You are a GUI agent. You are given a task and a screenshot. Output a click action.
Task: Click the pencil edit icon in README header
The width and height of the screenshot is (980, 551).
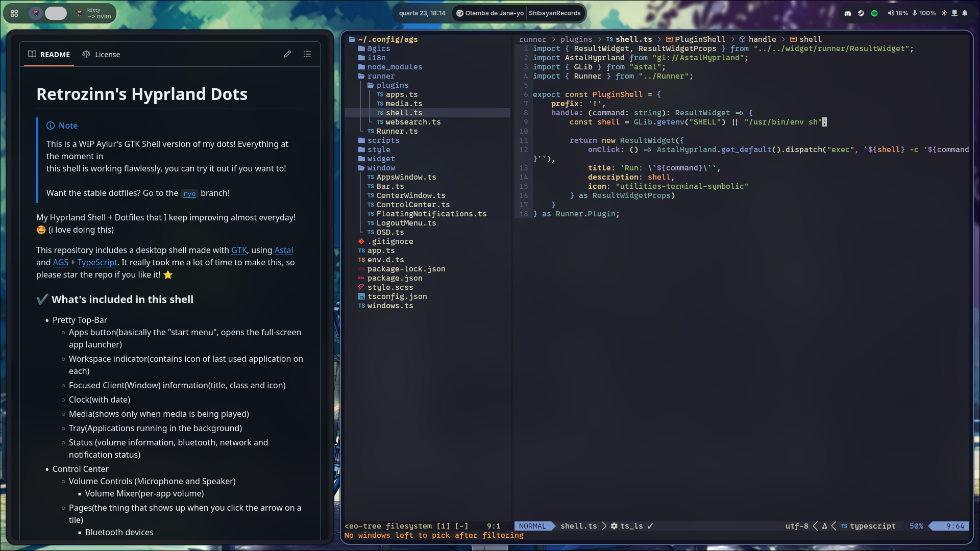[x=287, y=54]
